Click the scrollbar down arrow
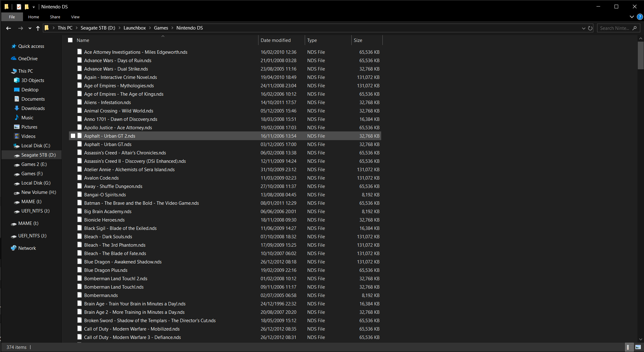Viewport: 644px width, 352px height. (641, 339)
